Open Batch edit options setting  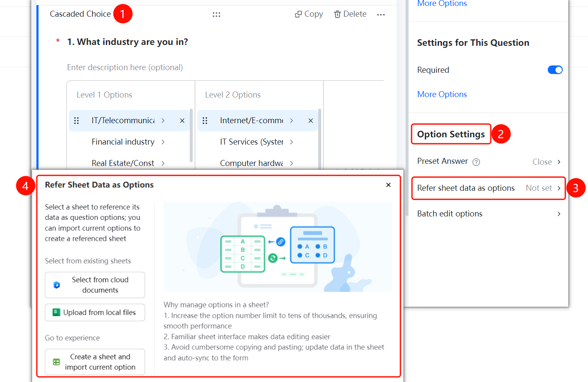489,214
